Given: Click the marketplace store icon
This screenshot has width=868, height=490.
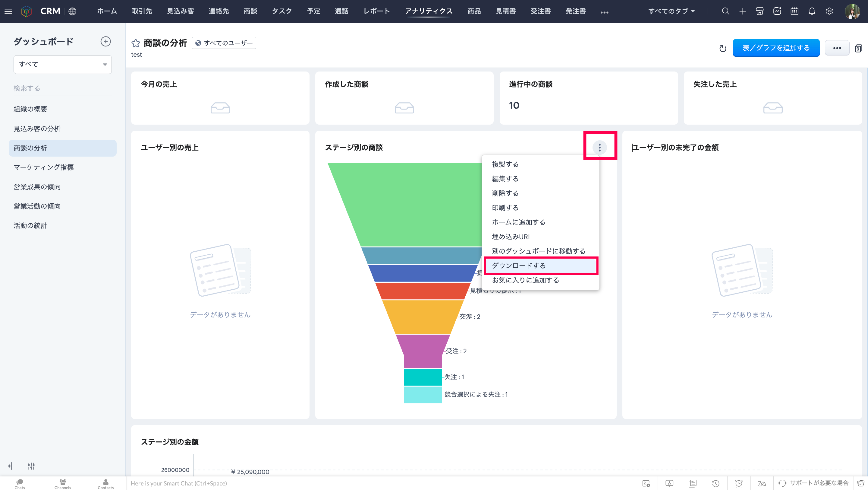Looking at the screenshot, I should (759, 11).
